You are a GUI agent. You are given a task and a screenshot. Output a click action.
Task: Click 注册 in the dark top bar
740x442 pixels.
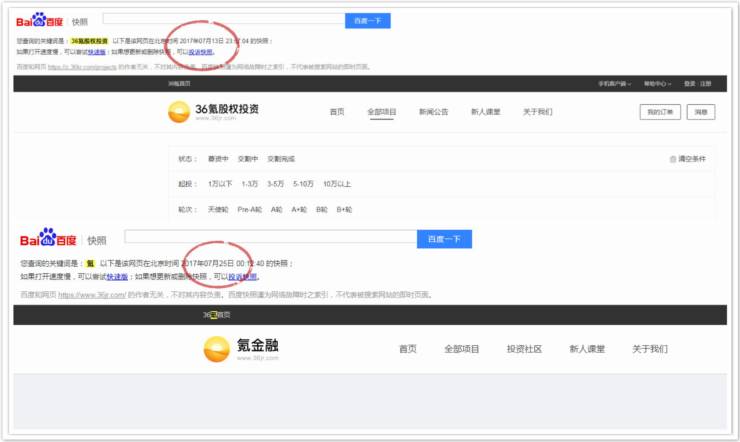pos(705,83)
